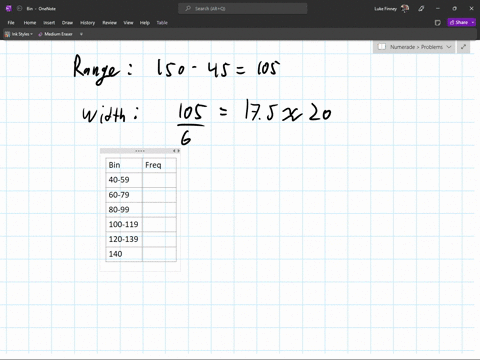Click the empty Freq cell for 40-59

[159, 180]
